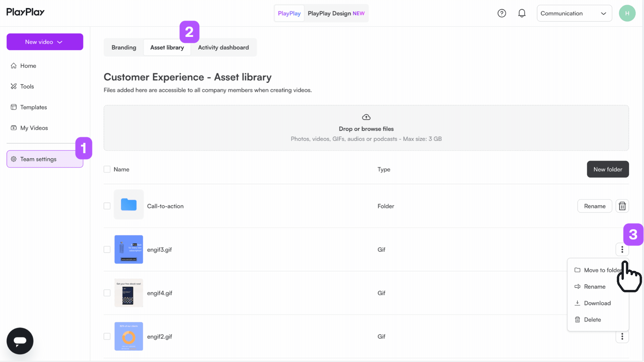Image resolution: width=644 pixels, height=362 pixels.
Task: Open notifications bell icon
Action: (x=522, y=13)
